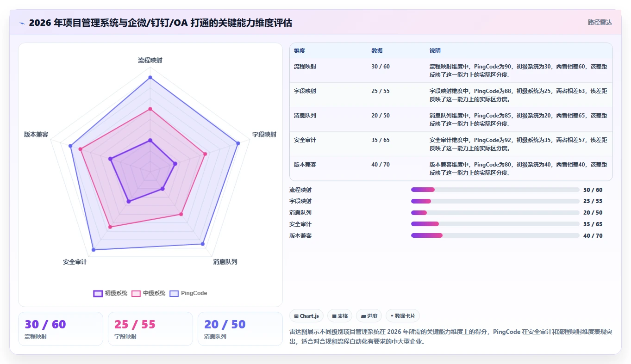Click the table description mentioning PingCode为90

pos(519,70)
